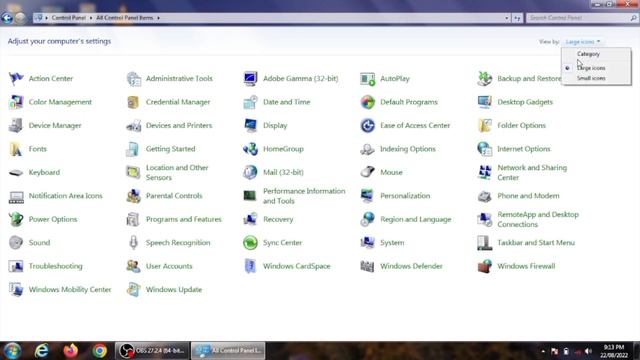640x360 pixels.
Task: Click the Speech Recognition microphone icon
Action: coord(133,242)
